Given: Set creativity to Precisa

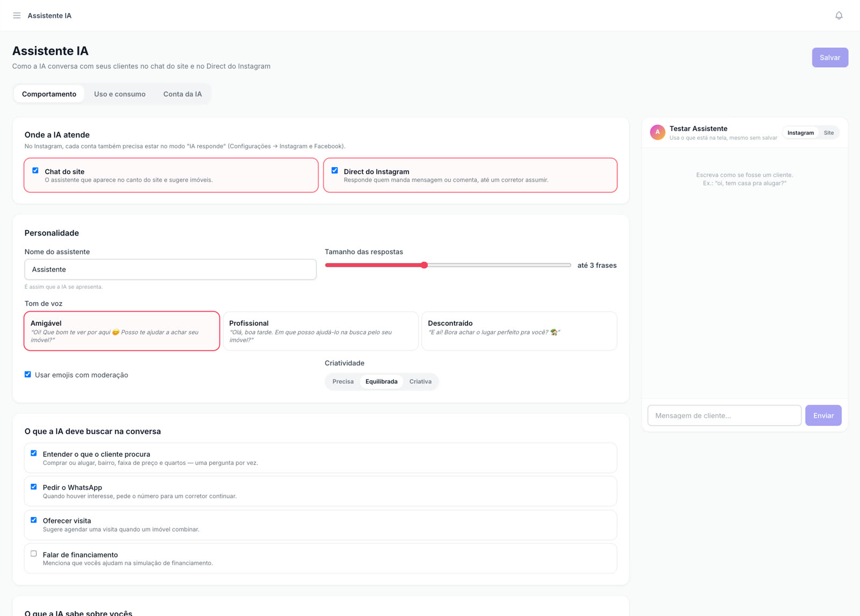Looking at the screenshot, I should point(343,382).
